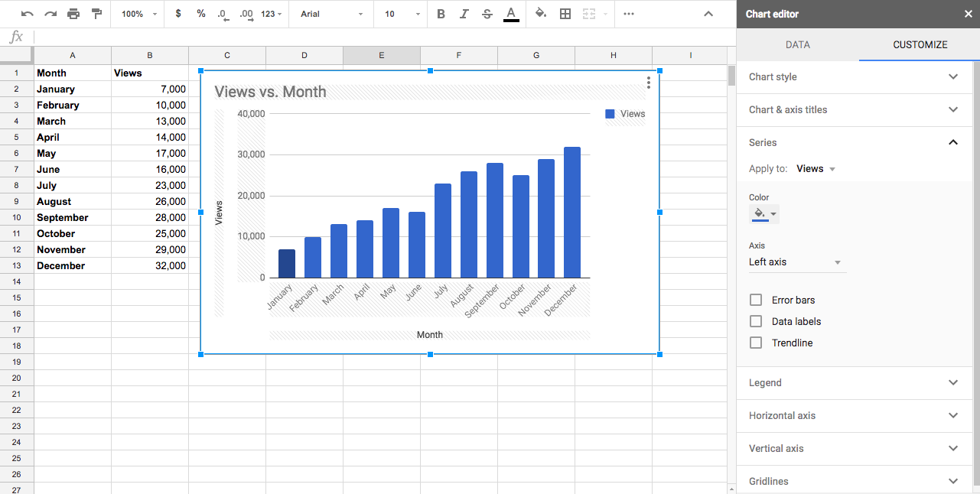Open the chart's three-dot menu

[648, 83]
